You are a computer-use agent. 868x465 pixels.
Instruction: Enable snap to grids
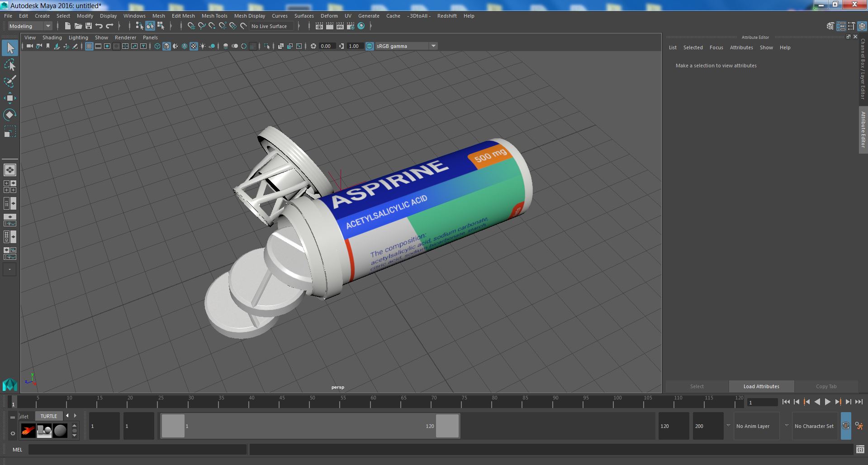coord(191,26)
